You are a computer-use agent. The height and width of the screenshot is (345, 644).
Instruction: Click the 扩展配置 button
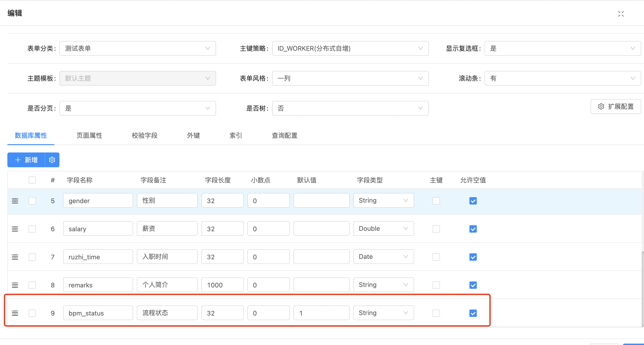tap(615, 106)
